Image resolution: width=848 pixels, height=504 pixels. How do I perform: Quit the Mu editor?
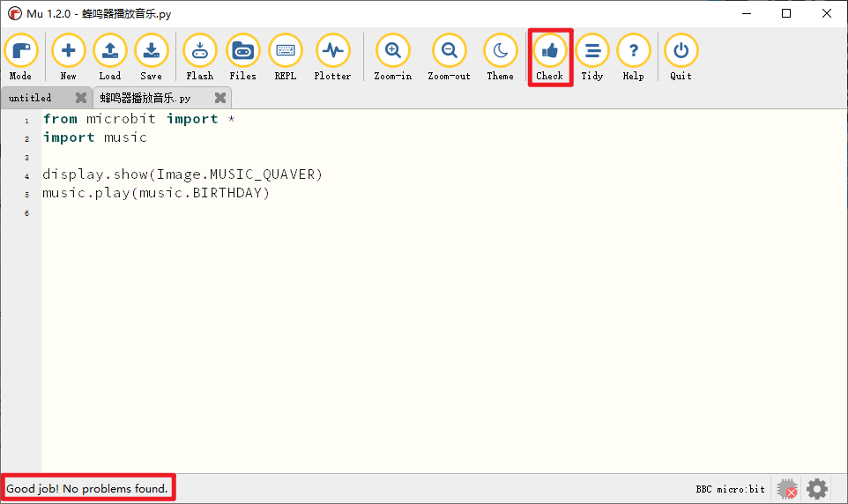pos(681,56)
